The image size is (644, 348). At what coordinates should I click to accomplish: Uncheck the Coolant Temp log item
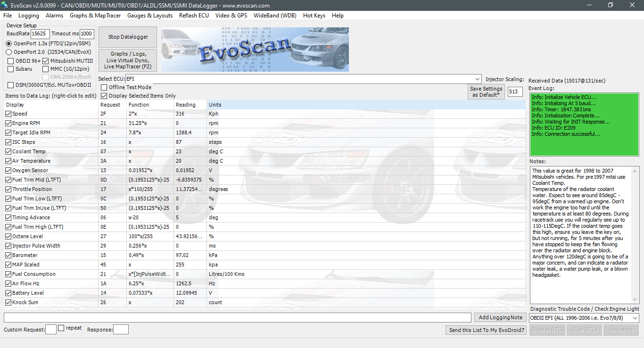click(x=8, y=151)
